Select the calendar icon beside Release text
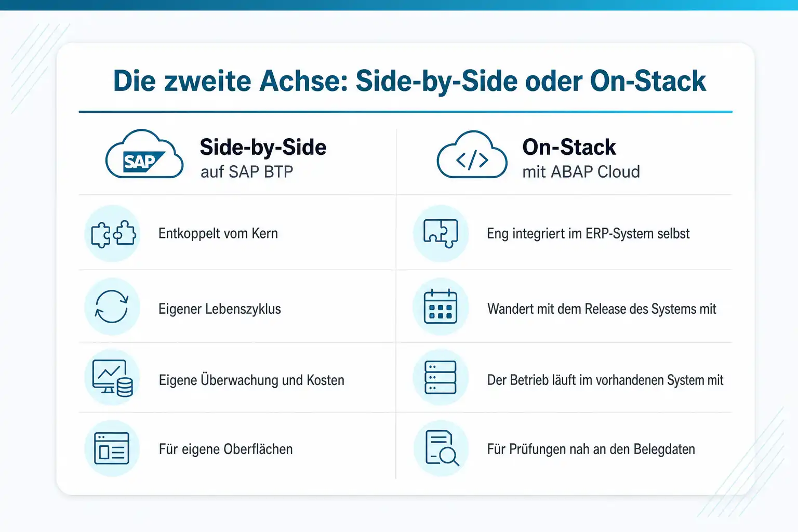The image size is (798, 532). coord(441,307)
